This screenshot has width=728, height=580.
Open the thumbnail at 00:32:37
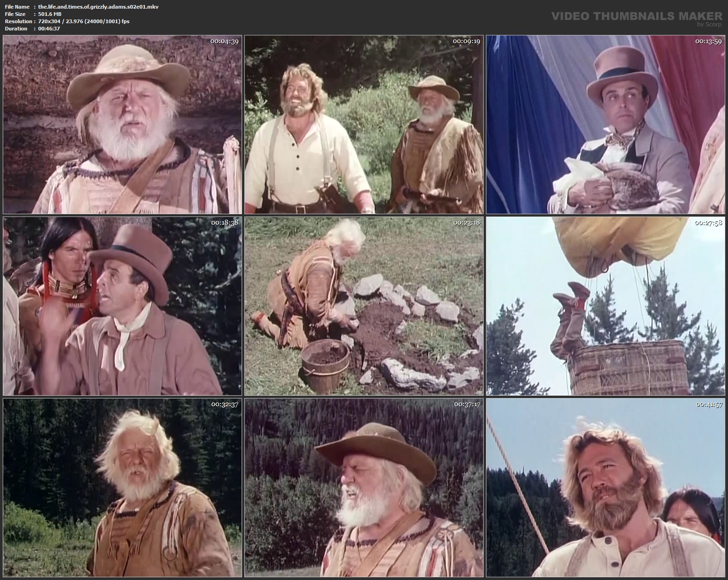[122, 487]
